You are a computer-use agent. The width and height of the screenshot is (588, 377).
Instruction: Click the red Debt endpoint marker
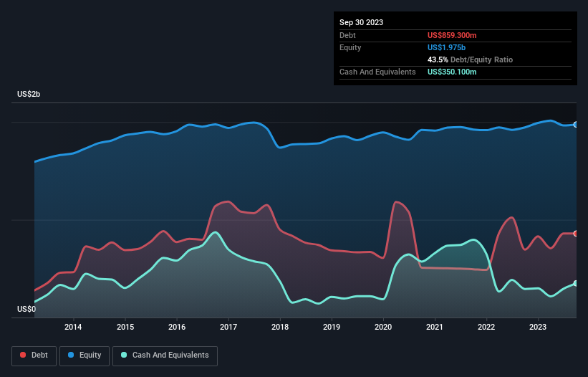pyautogui.click(x=576, y=234)
